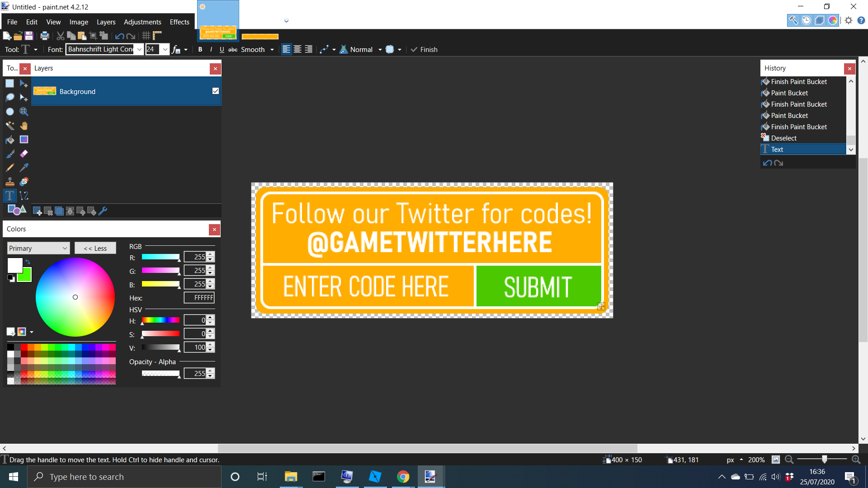
Task: Select the Color Picker tool
Action: tap(24, 168)
